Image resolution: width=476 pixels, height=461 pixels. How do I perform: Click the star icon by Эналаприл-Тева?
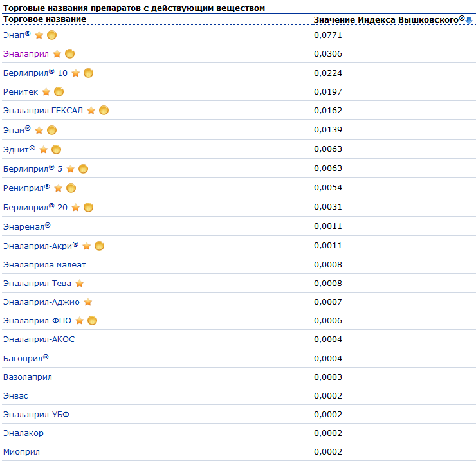coord(80,284)
